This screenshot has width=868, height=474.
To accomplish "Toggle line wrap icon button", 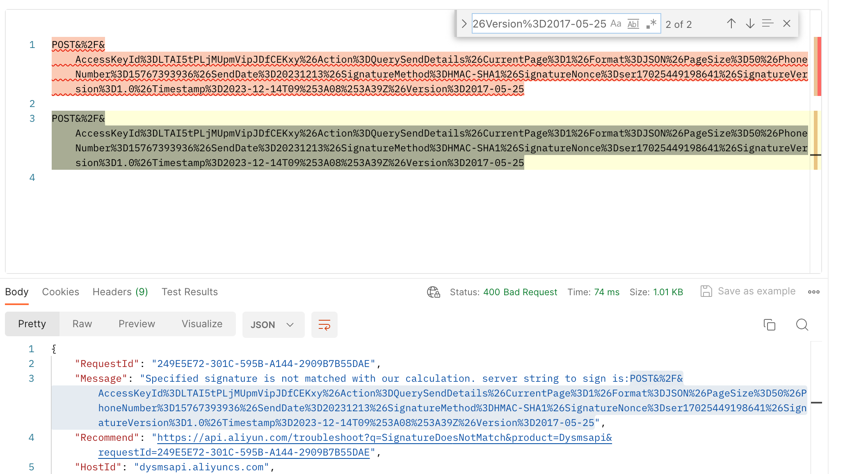I will (x=324, y=325).
